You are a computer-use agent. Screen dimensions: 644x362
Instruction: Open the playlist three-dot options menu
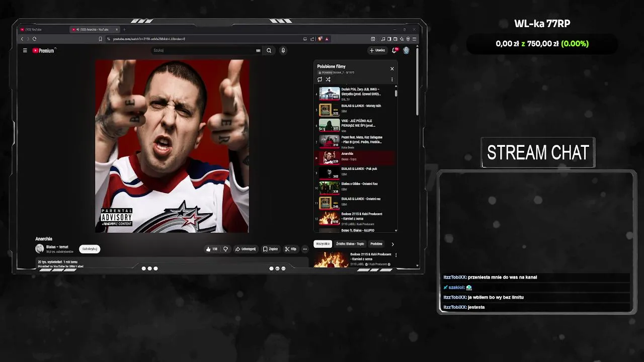tap(392, 79)
